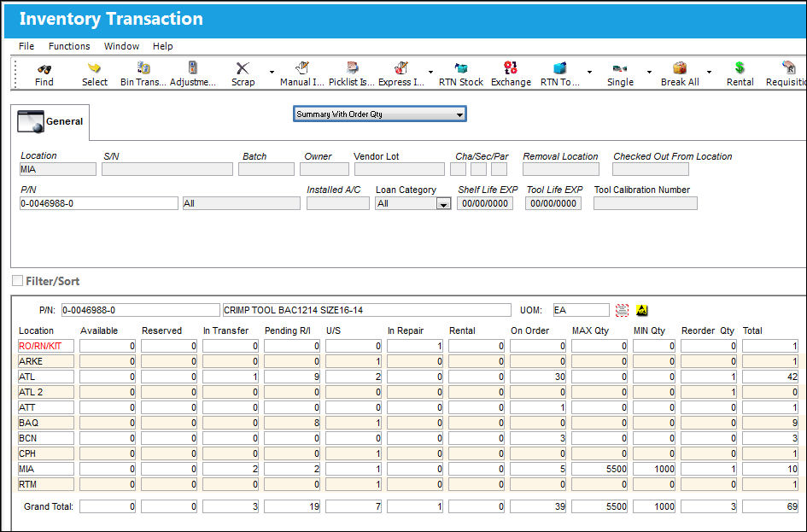Click the Removal Location field
The width and height of the screenshot is (807, 532).
(561, 169)
